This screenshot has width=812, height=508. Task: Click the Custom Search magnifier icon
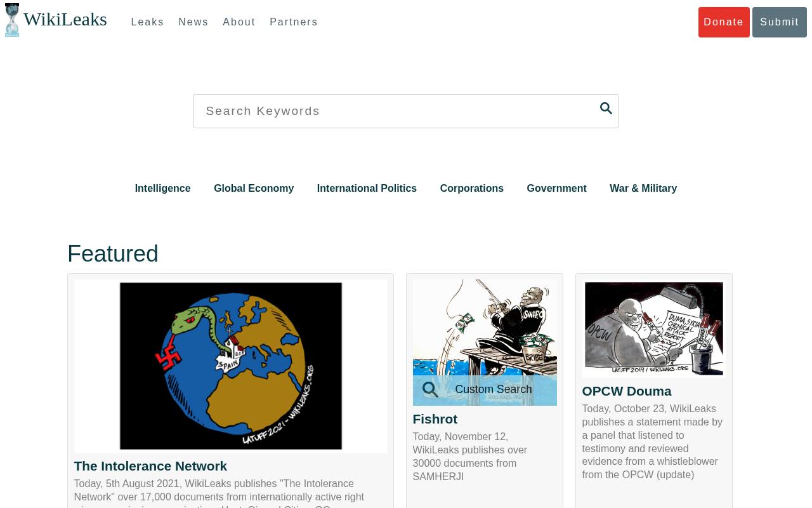(430, 389)
